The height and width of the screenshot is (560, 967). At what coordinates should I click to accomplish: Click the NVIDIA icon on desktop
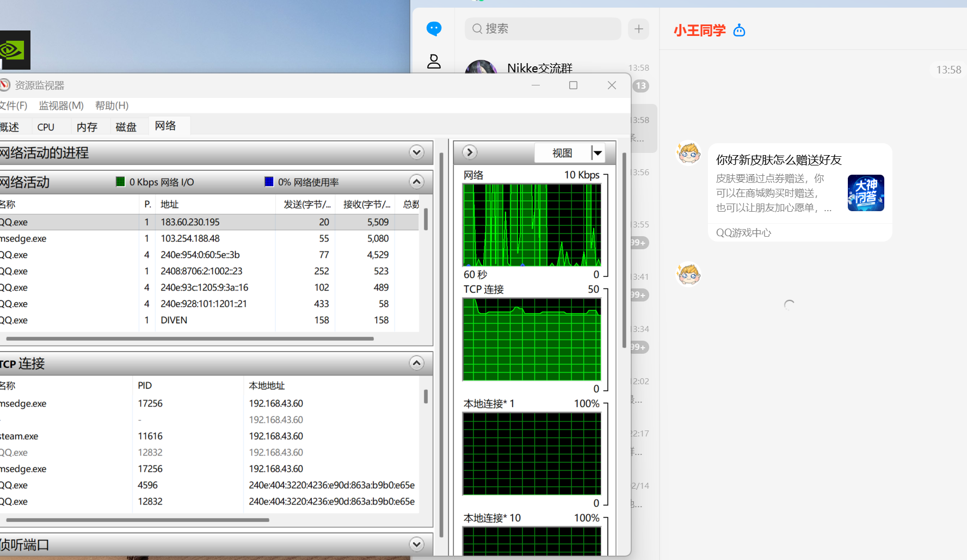pyautogui.click(x=13, y=50)
